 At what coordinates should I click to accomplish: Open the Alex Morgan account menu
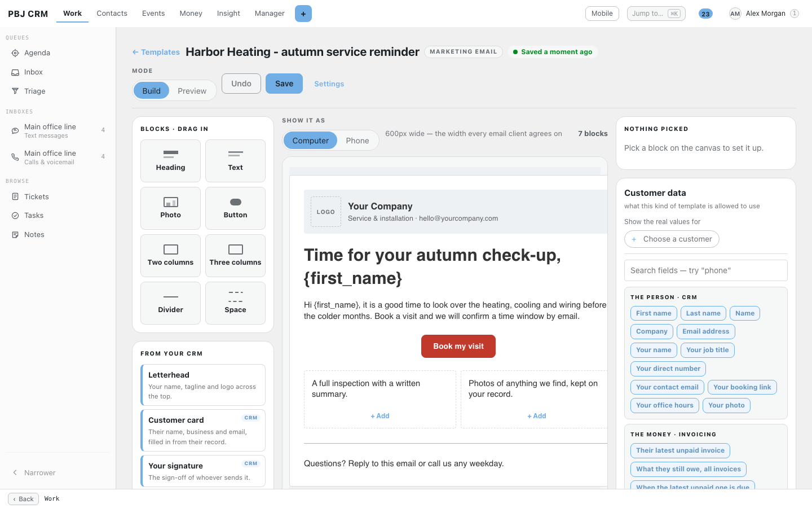click(764, 14)
